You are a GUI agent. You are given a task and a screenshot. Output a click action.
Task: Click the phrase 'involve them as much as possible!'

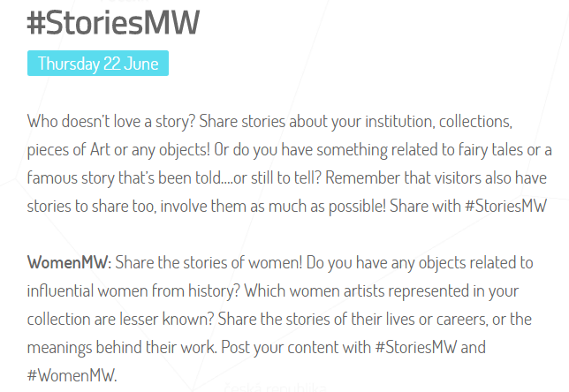click(x=273, y=206)
